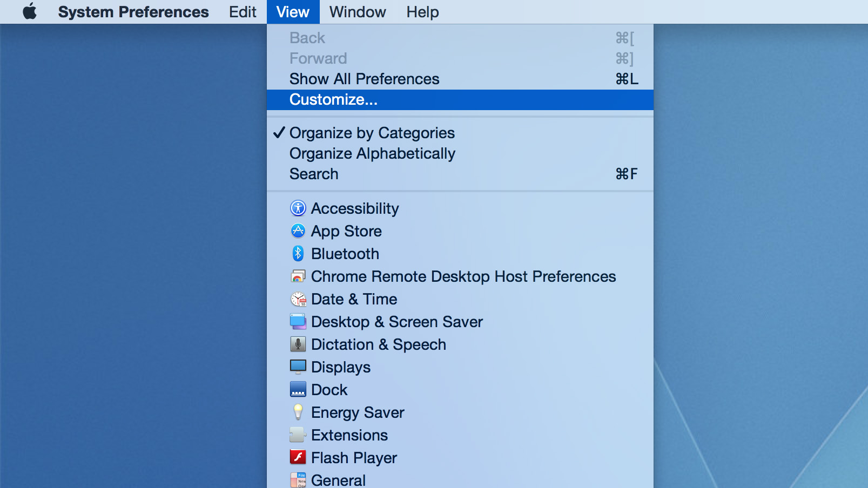Open the Window menu

click(x=358, y=12)
